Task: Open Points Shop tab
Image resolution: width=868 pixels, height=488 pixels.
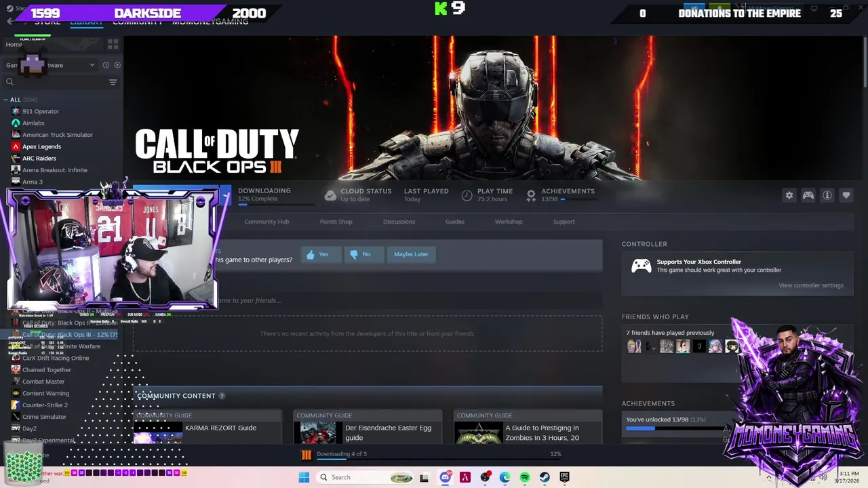Action: (336, 222)
